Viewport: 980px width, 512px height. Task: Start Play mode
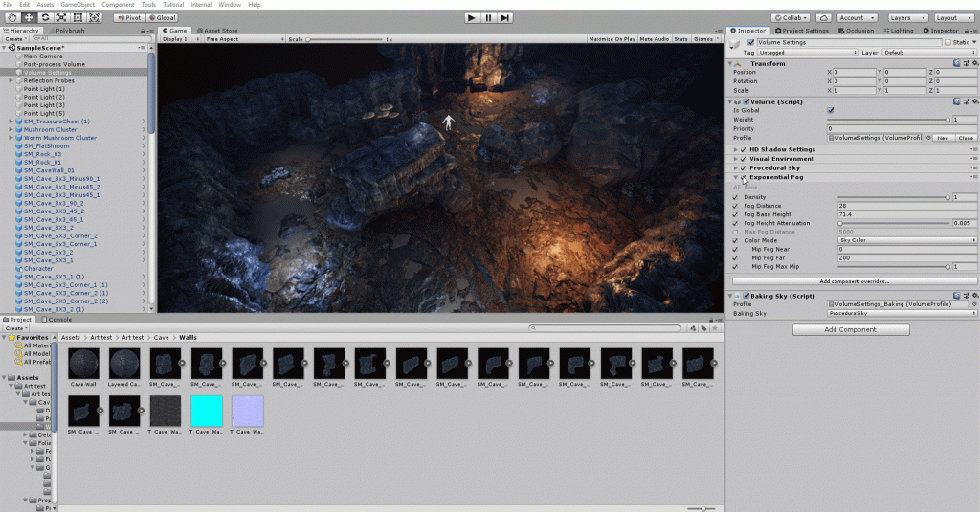[472, 17]
